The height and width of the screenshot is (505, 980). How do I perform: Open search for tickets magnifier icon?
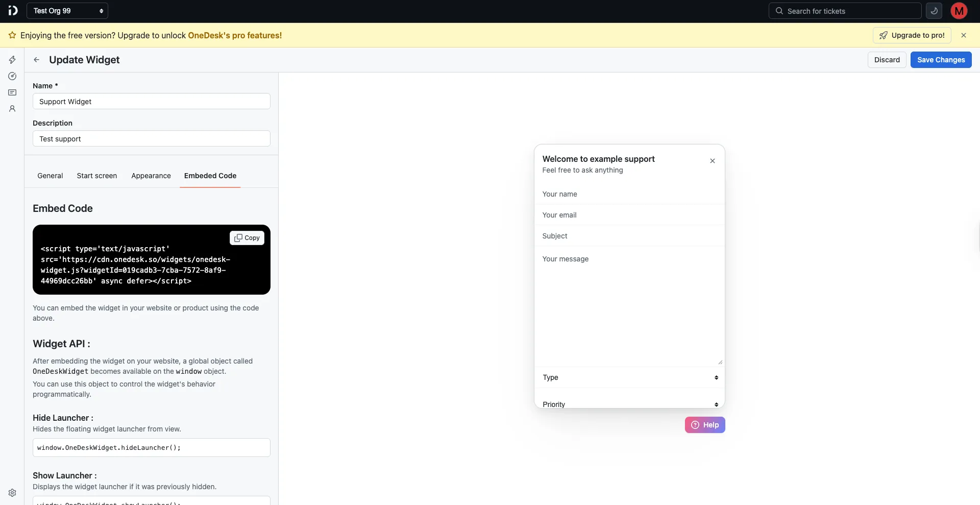[x=779, y=11]
